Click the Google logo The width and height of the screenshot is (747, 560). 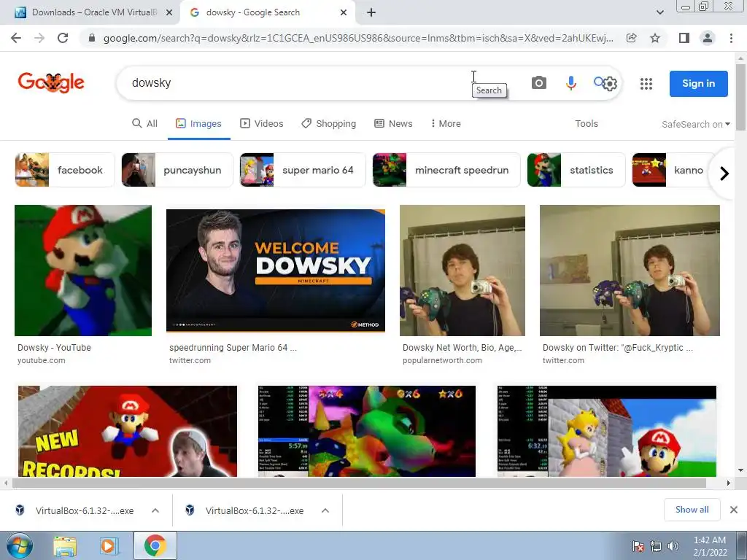coord(51,83)
